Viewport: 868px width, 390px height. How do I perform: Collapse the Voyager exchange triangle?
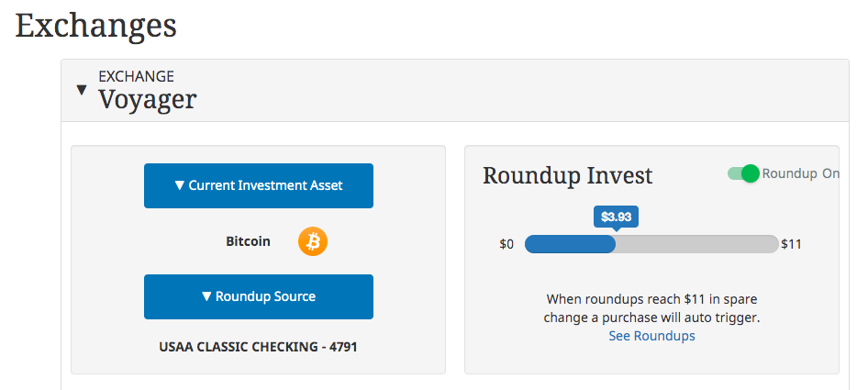coord(82,90)
